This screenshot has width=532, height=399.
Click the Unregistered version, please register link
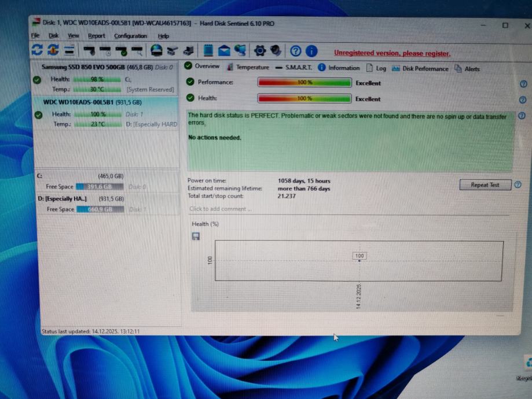(392, 53)
